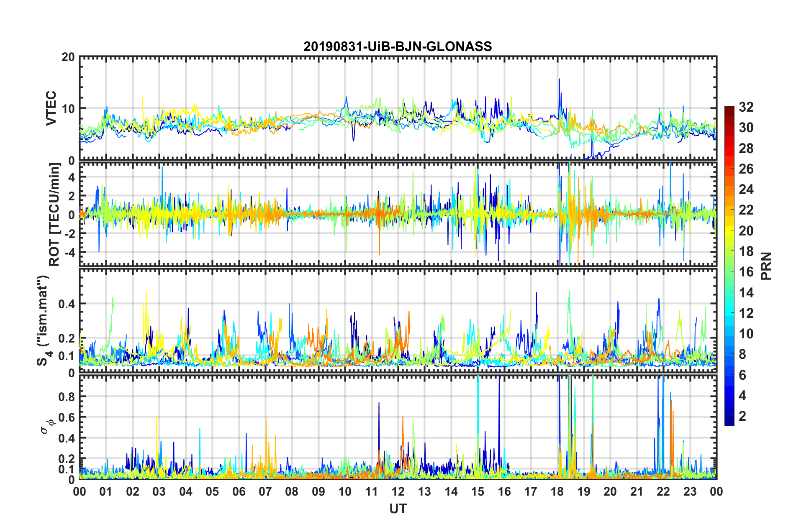Click the plot title 20190831-UiB-BJN-GLONASS
Viewport: 796px width, 532px height.
[398, 46]
